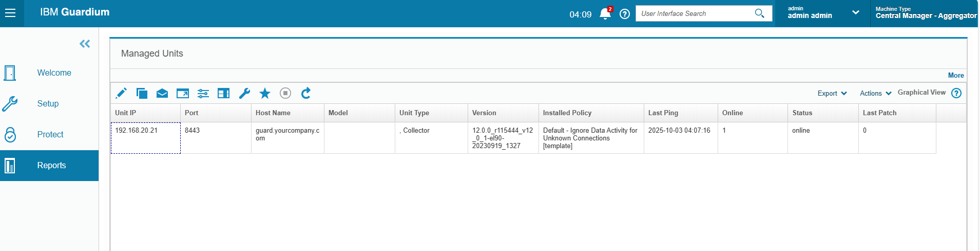Open help icon next to Graphical View

point(956,93)
